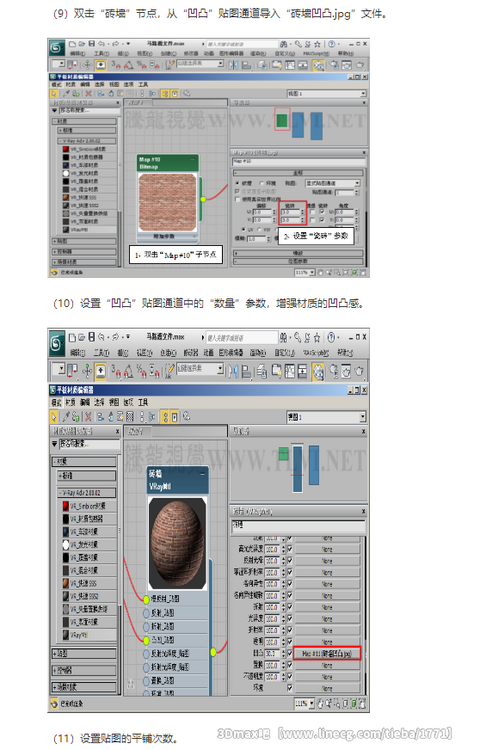
Task: Click the None button for 置换 in step 10
Action: tap(327, 665)
